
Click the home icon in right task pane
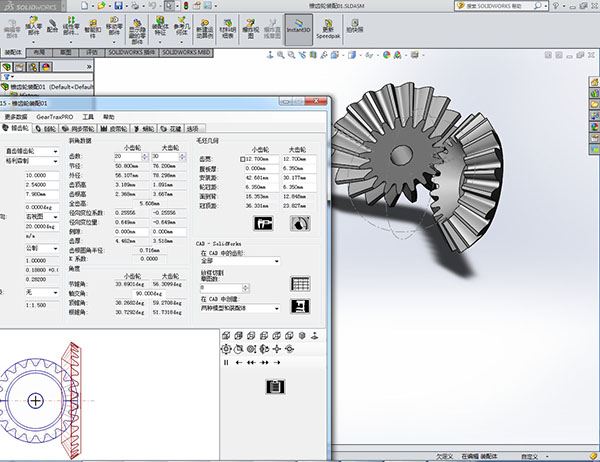[594, 83]
